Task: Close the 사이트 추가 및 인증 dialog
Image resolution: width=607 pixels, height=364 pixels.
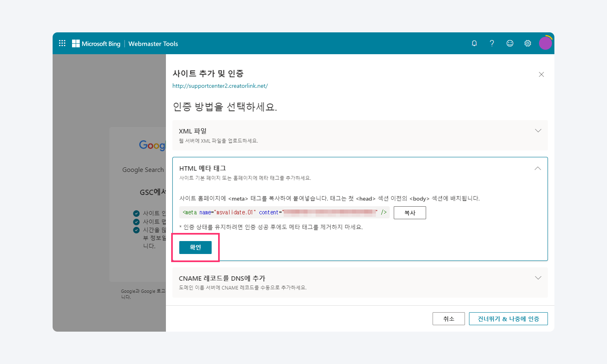Action: [x=541, y=74]
